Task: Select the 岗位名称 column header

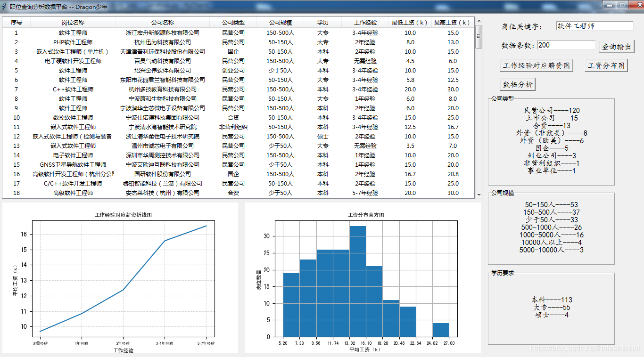Action: [x=73, y=23]
